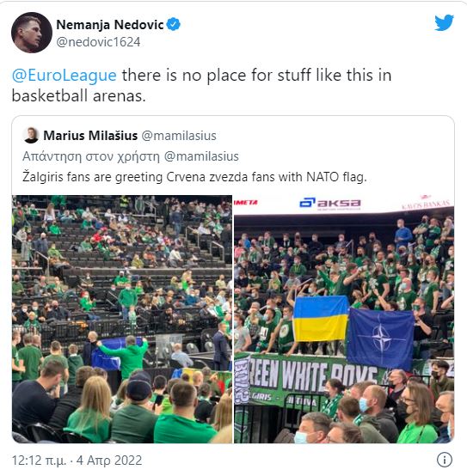Open Marius Milašius's small avatar

click(x=31, y=136)
